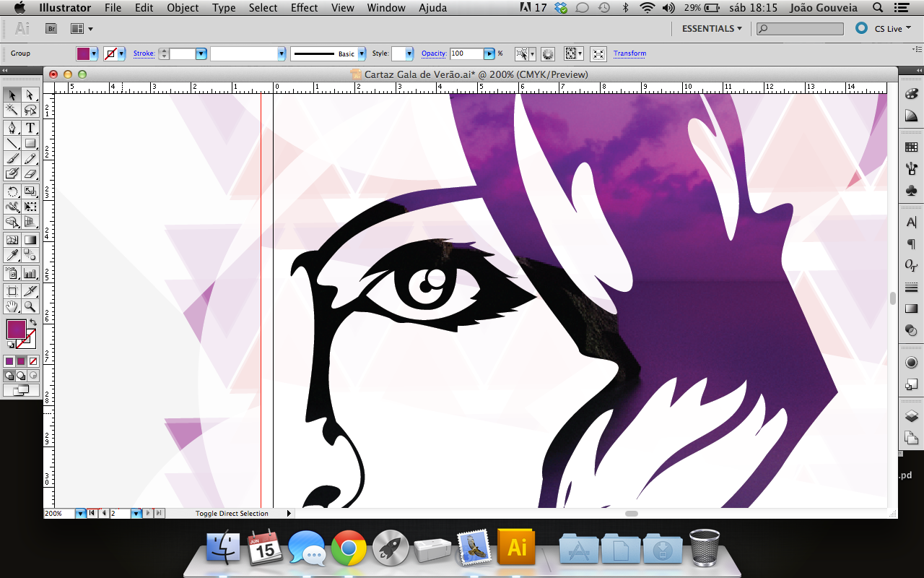This screenshot has height=578, width=924.
Task: Expand the Basic brush definition dropdown
Action: click(x=363, y=53)
